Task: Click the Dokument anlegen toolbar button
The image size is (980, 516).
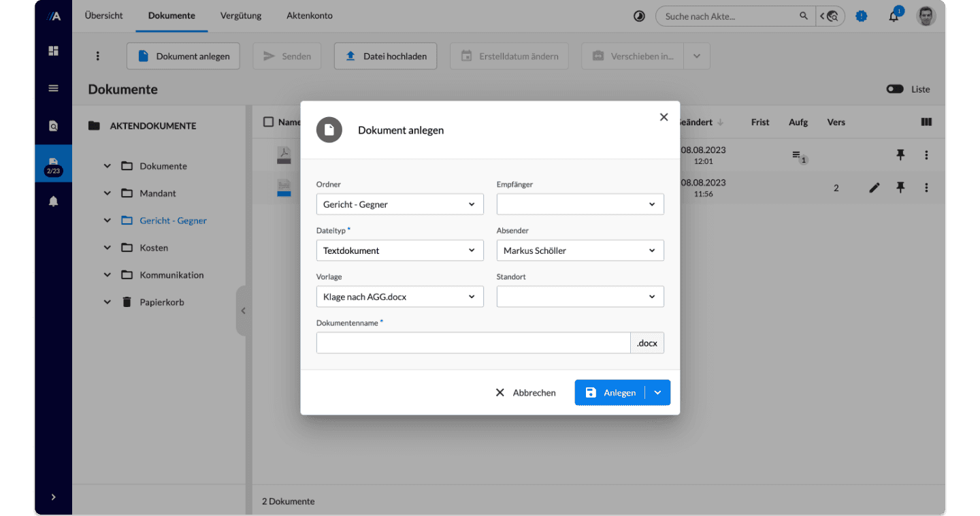Action: pos(183,56)
